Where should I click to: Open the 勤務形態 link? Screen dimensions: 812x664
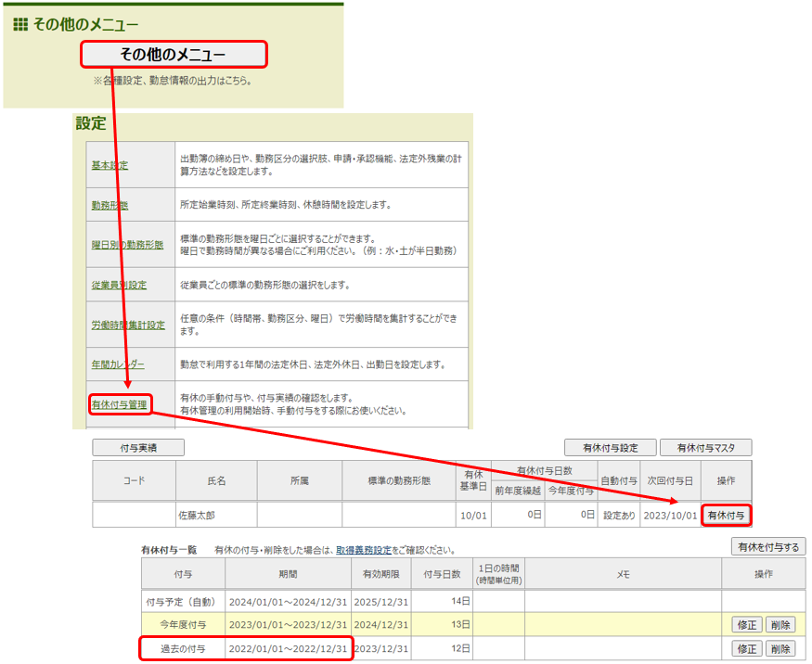110,205
